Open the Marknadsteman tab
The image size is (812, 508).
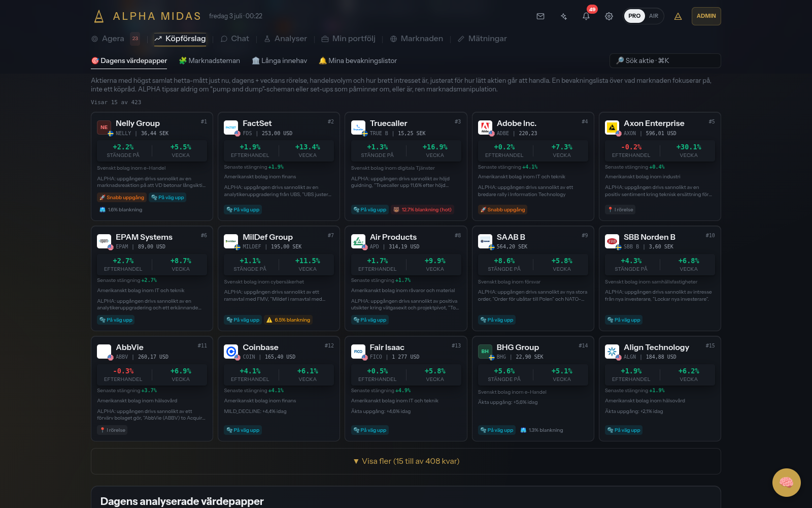[210, 60]
